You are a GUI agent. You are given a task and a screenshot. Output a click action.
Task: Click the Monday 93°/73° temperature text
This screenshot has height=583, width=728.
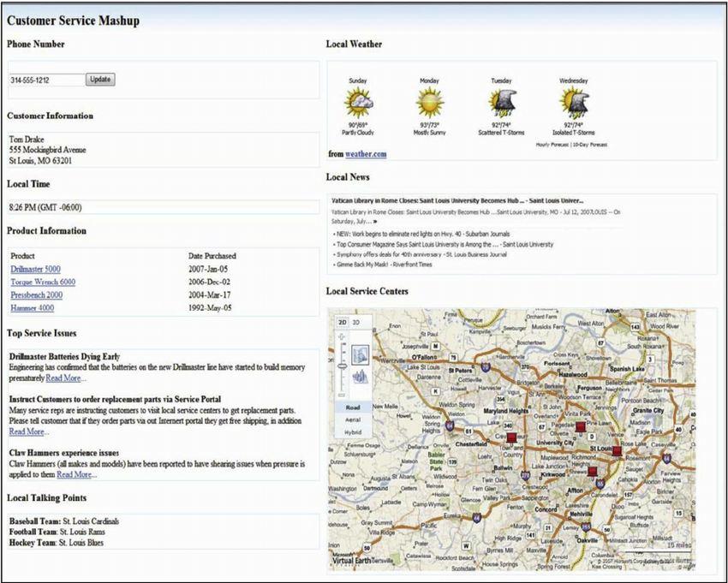[429, 125]
